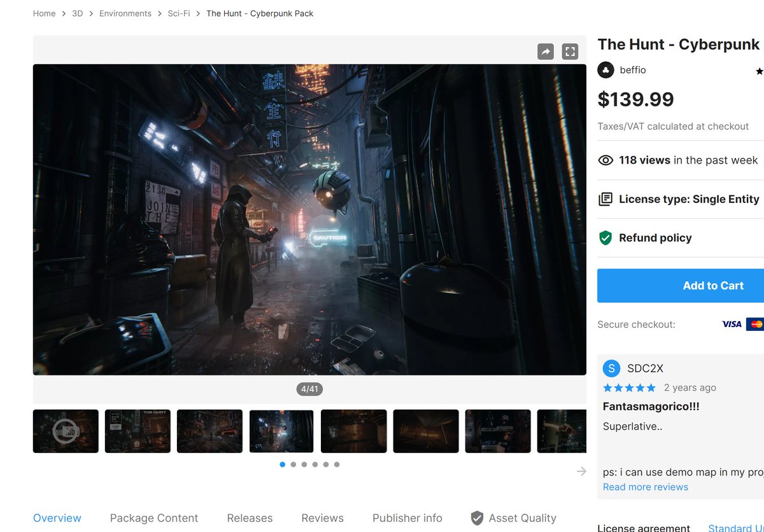Switch to the Package Content tab
This screenshot has width=764, height=532.
pyautogui.click(x=153, y=518)
